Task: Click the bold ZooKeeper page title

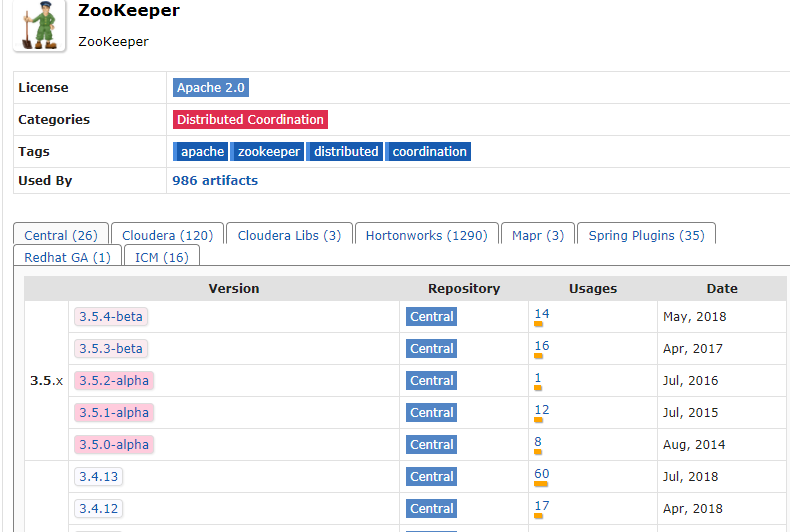Action: tap(128, 10)
